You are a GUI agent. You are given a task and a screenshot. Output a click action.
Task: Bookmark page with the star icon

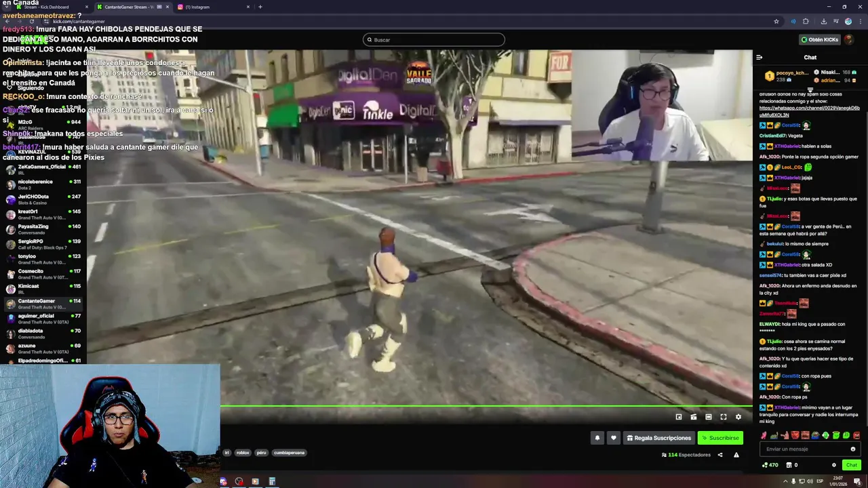776,21
